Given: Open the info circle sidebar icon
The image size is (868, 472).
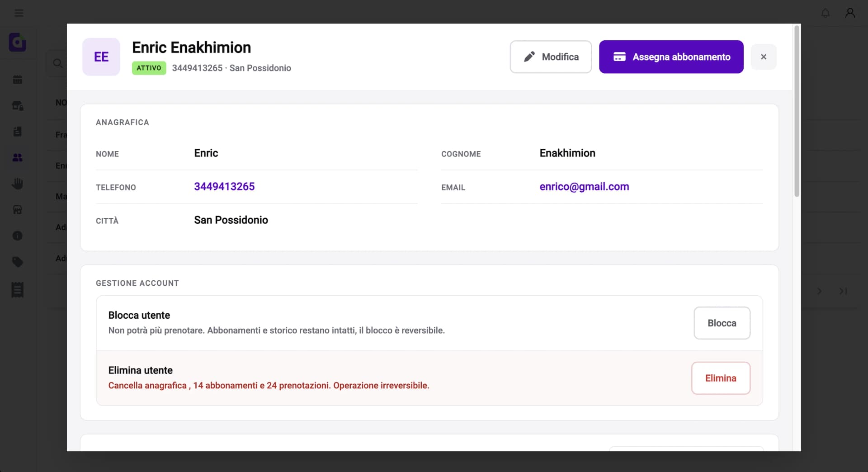Looking at the screenshot, I should [x=18, y=236].
